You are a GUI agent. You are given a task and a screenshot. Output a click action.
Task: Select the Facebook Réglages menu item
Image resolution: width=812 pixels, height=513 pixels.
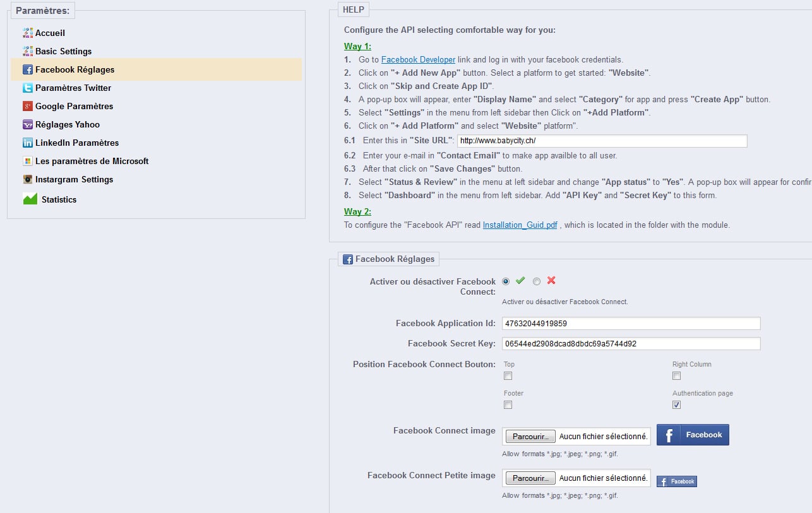coord(156,69)
